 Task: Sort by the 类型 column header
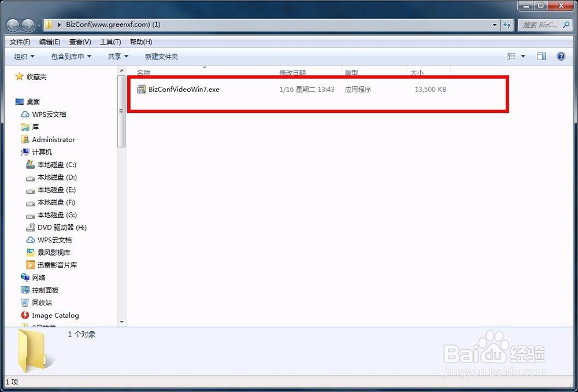351,72
